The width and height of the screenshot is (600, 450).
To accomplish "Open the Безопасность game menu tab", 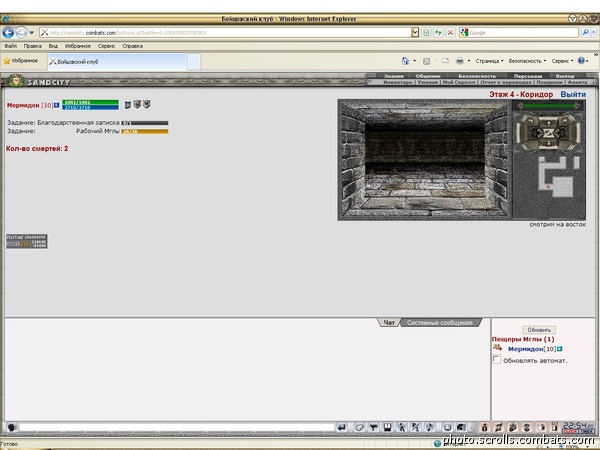I will click(477, 76).
